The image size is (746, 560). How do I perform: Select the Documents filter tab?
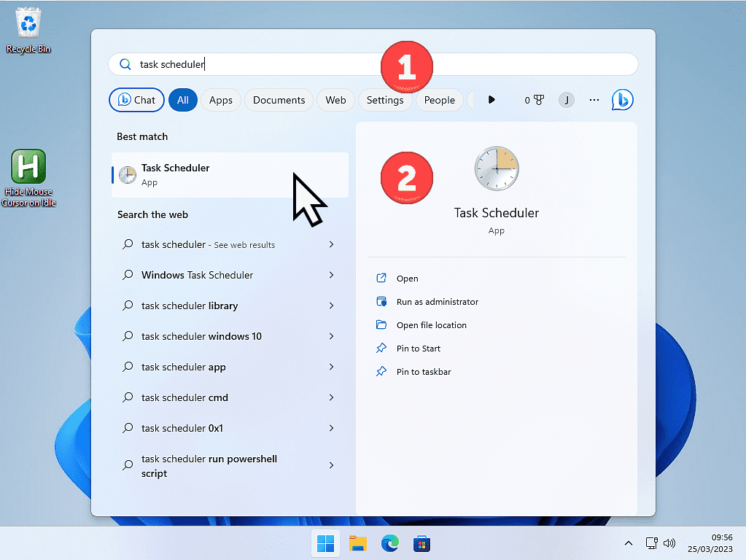[279, 100]
